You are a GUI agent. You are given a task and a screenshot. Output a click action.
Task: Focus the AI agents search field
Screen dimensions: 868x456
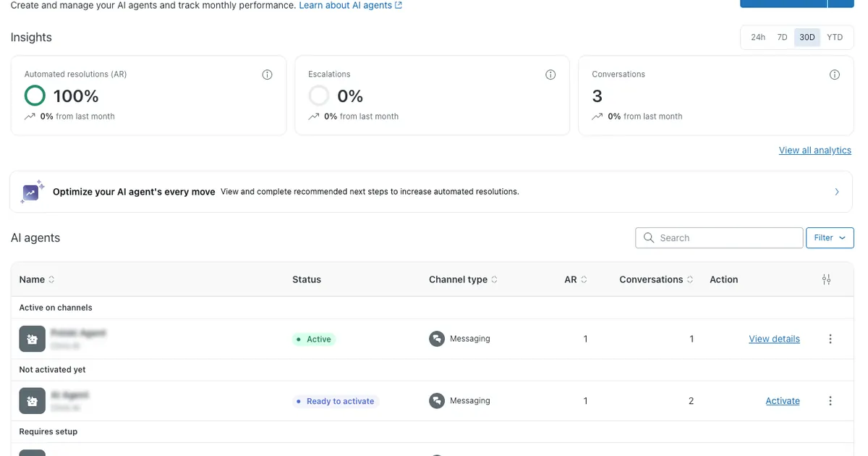[x=719, y=237]
